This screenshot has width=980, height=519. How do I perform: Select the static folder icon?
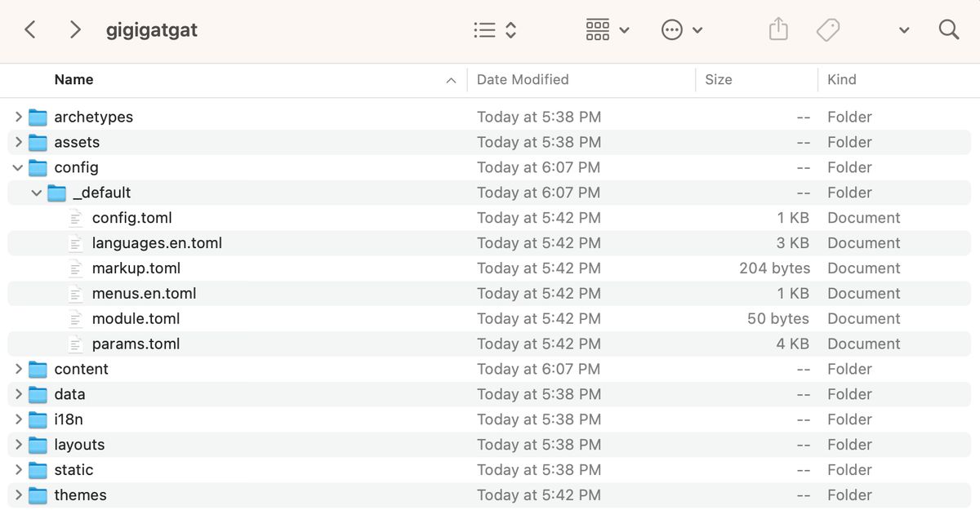coord(38,471)
